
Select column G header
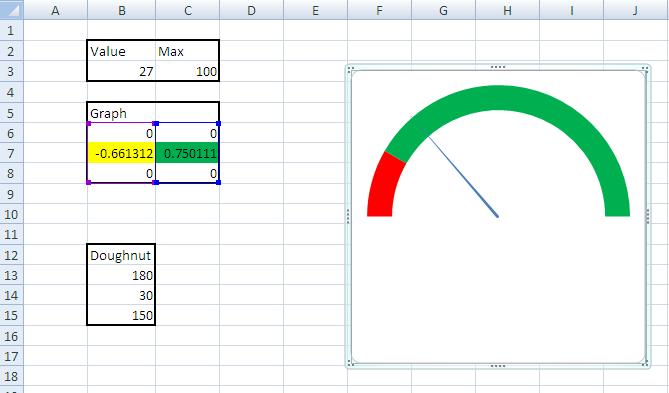pos(444,9)
